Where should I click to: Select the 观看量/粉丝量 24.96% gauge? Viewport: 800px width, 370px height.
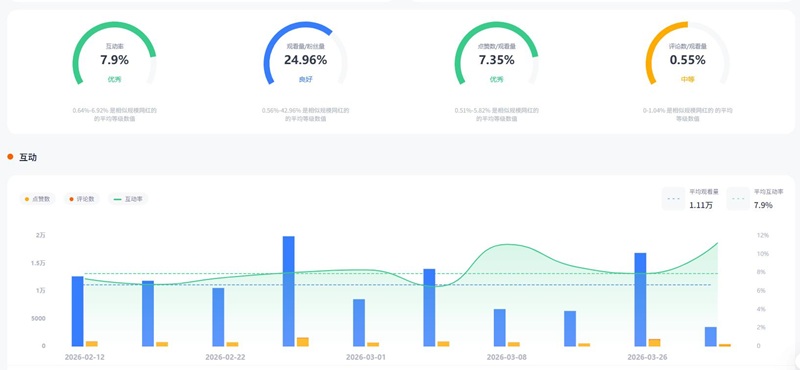306,55
